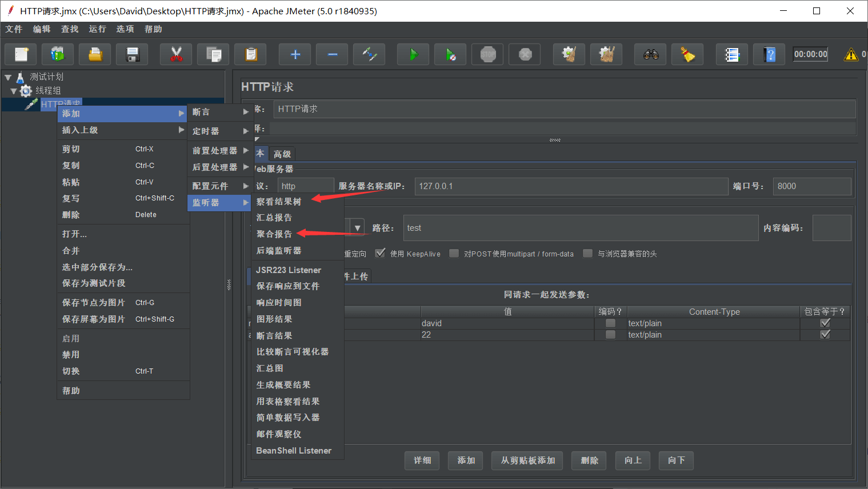Open the Help question mark icon

(x=769, y=54)
